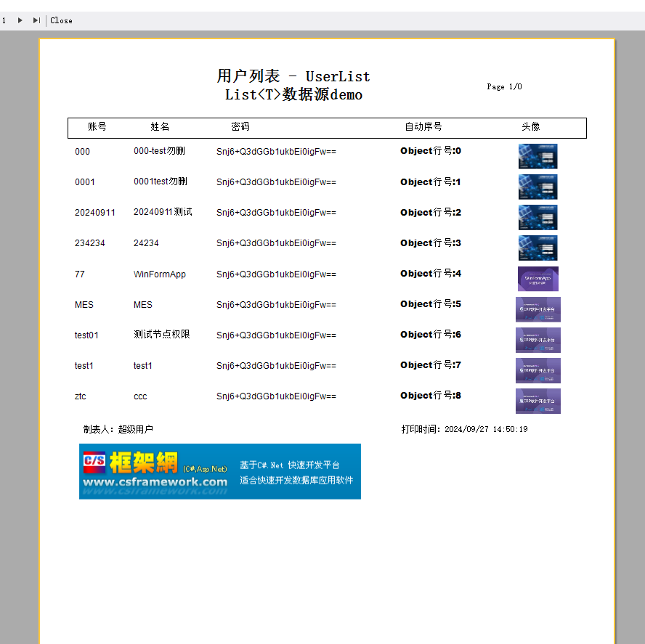Screen dimensions: 645x644
Task: Click the Page 1/0 indicator
Action: tap(504, 86)
